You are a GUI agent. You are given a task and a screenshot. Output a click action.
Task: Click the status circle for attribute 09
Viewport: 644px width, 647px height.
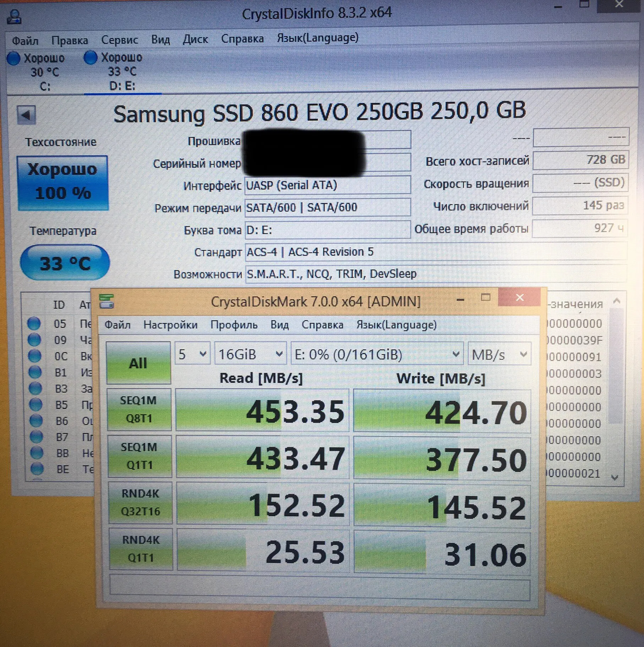[34, 340]
